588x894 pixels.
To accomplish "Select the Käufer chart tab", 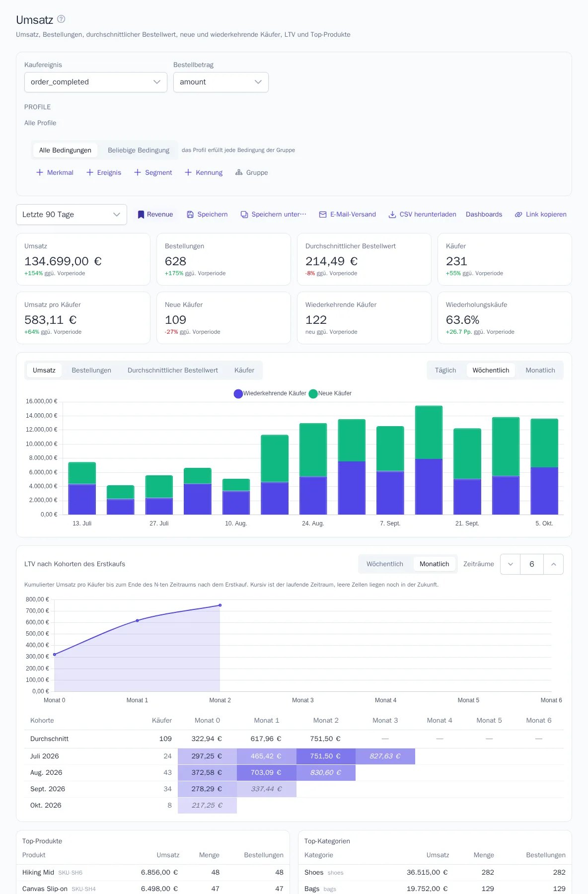I will pos(244,370).
